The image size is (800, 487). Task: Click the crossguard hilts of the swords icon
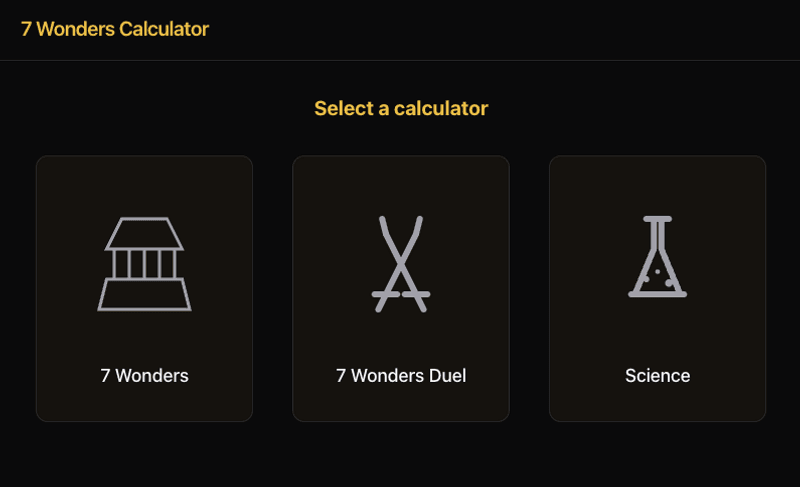click(x=401, y=294)
